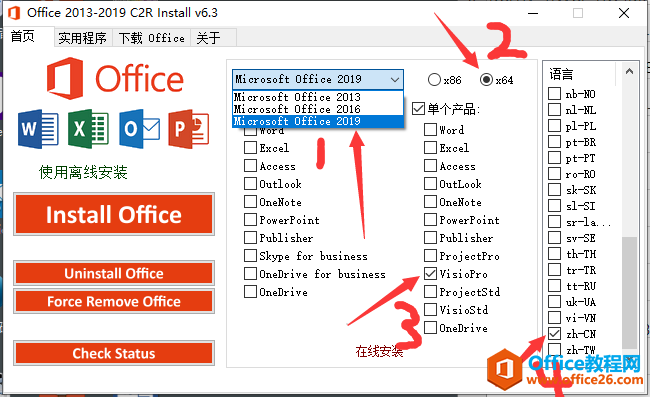Click the large Office logo
Image resolution: width=650 pixels, height=397 pixels.
tap(115, 78)
